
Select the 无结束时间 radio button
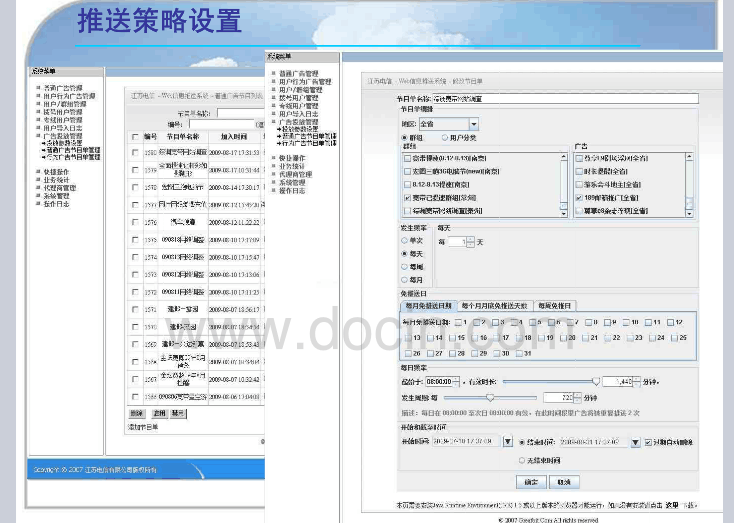click(521, 461)
